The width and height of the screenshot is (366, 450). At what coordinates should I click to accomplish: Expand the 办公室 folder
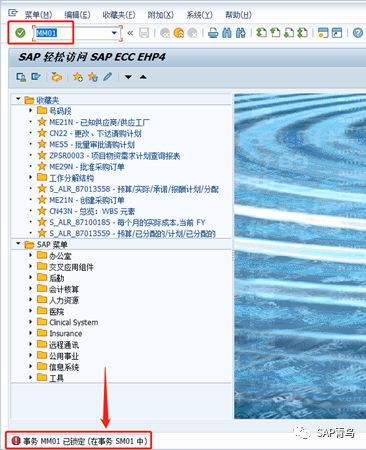click(x=31, y=255)
